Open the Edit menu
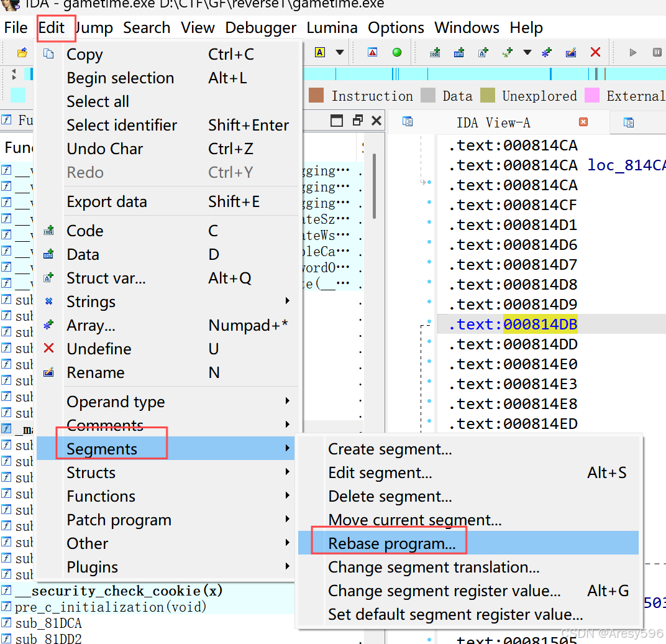This screenshot has width=666, height=644. 52,27
